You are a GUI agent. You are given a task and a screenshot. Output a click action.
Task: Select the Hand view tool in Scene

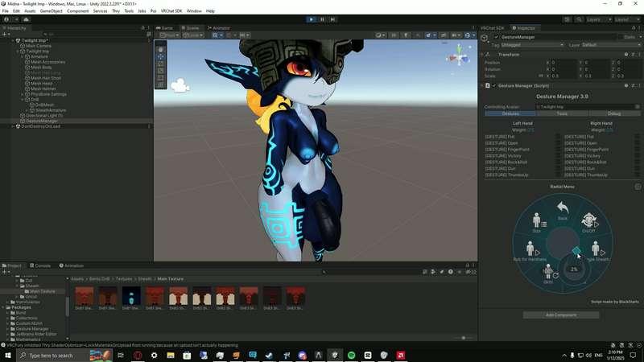pos(161,50)
